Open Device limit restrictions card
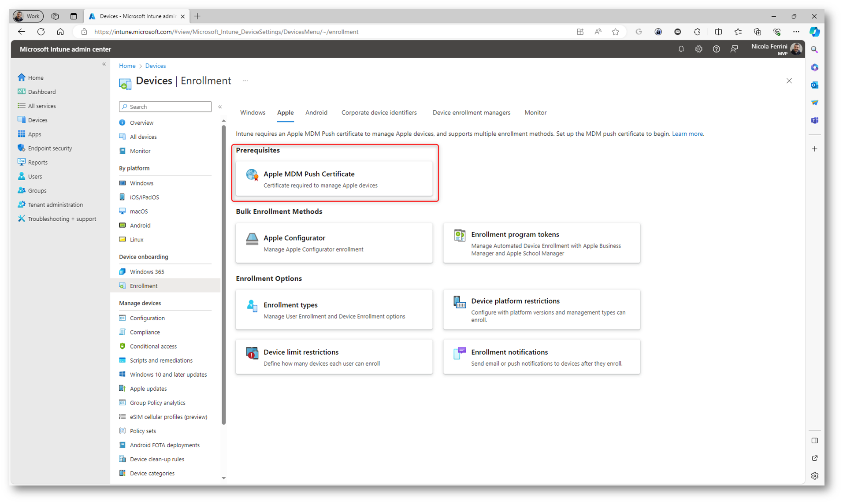 pos(334,357)
